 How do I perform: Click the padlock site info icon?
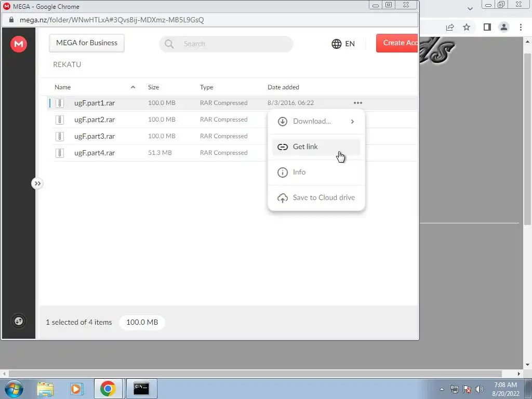coord(11,20)
